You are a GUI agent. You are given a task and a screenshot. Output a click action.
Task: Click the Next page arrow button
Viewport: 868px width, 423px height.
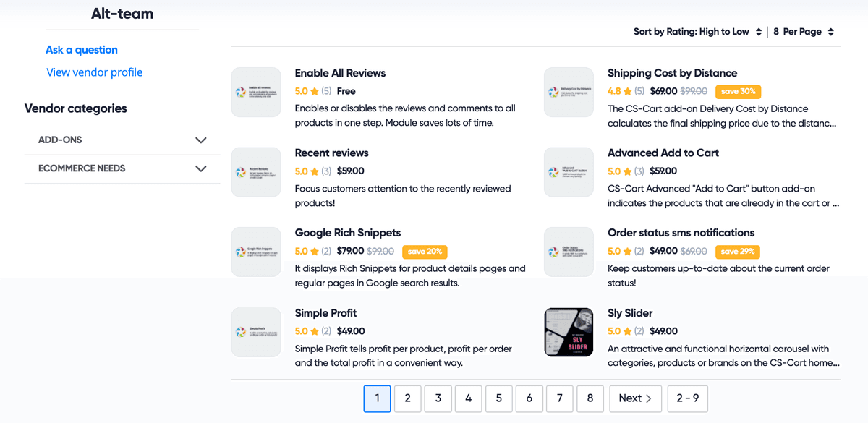point(635,398)
